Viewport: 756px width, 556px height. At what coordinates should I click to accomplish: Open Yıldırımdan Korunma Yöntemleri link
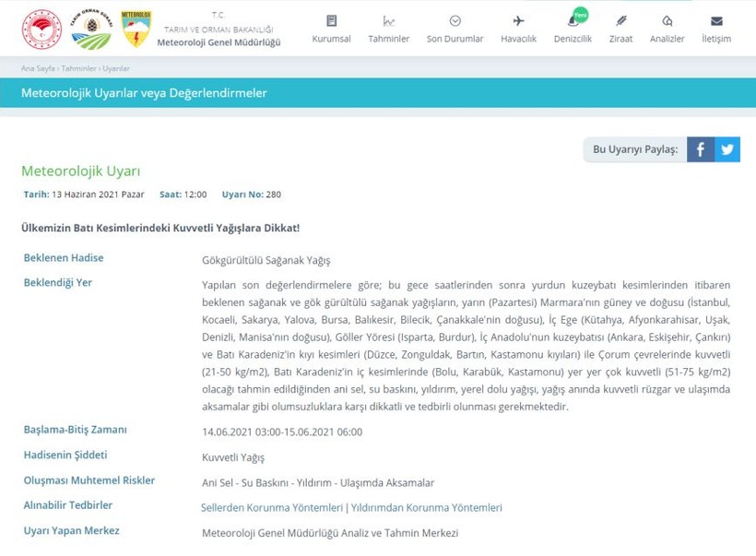pos(426,508)
